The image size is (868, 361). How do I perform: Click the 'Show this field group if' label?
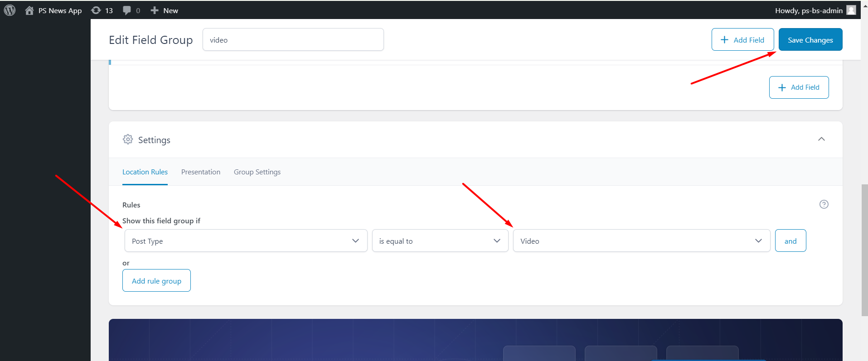tap(161, 221)
